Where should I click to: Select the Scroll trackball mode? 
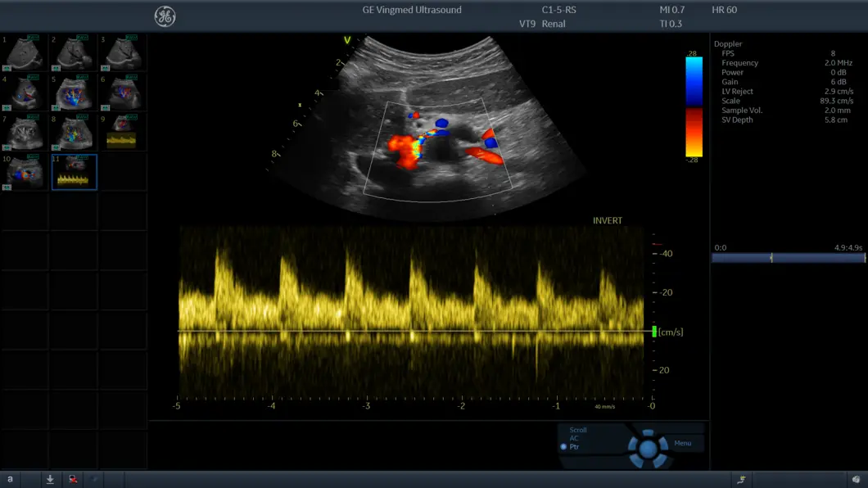pos(578,430)
